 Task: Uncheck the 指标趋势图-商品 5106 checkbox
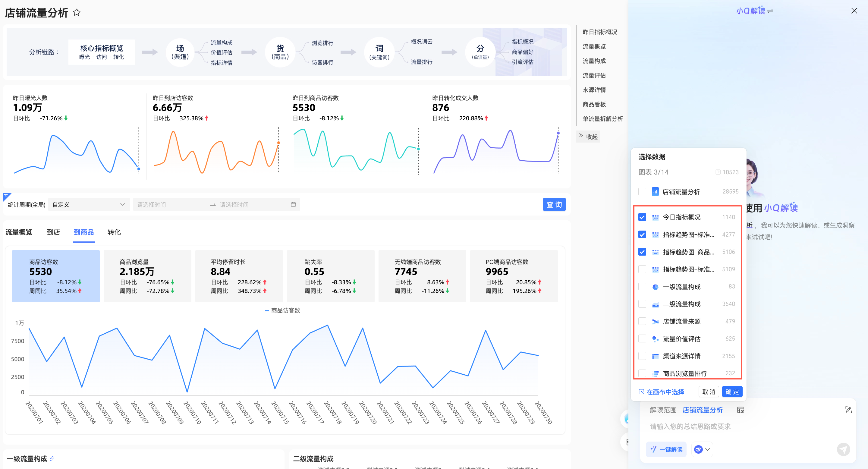click(x=642, y=252)
